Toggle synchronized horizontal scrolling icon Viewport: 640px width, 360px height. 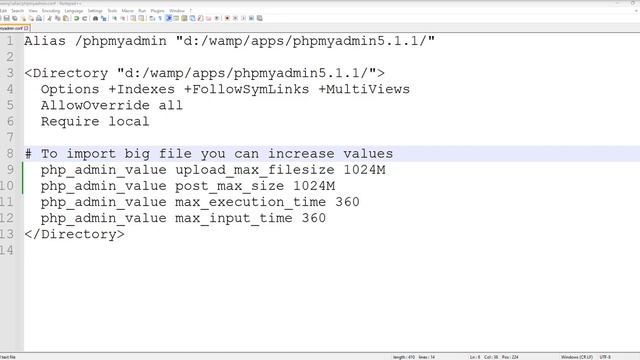click(141, 18)
